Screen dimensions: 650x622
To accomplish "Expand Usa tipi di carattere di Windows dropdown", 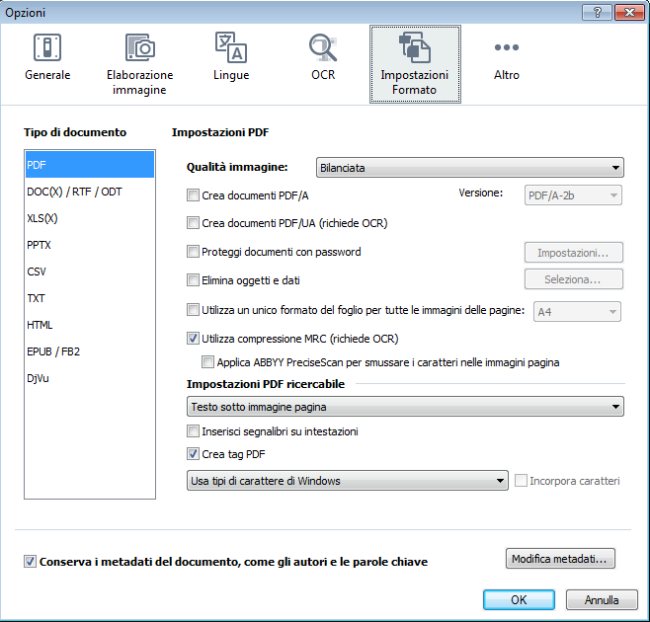I will (348, 481).
